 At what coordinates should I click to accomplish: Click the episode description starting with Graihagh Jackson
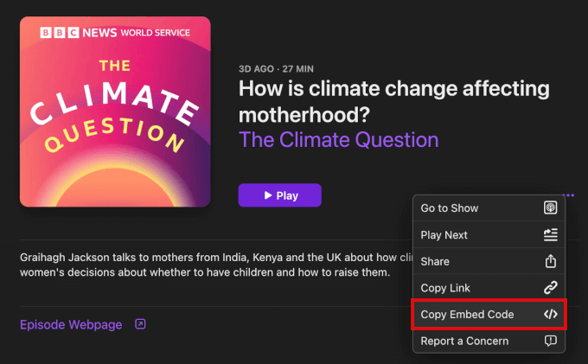coord(208,265)
